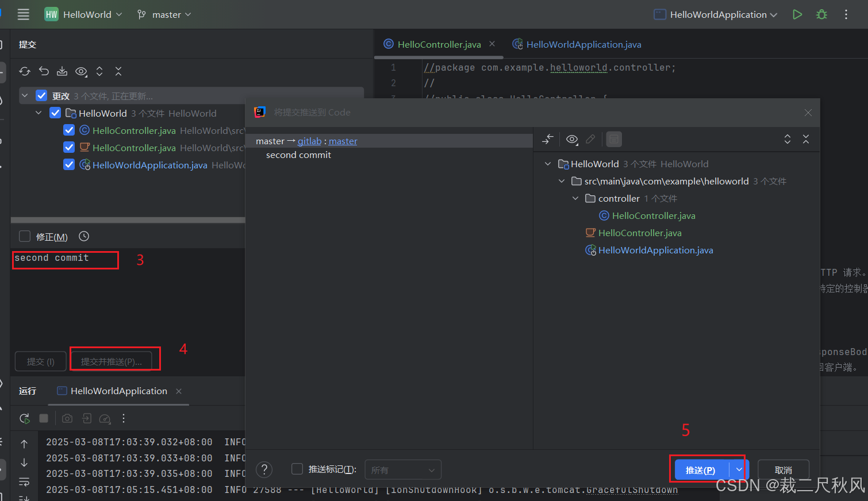Open the master branch selector
Screen dimensions: 868x501
164,14
